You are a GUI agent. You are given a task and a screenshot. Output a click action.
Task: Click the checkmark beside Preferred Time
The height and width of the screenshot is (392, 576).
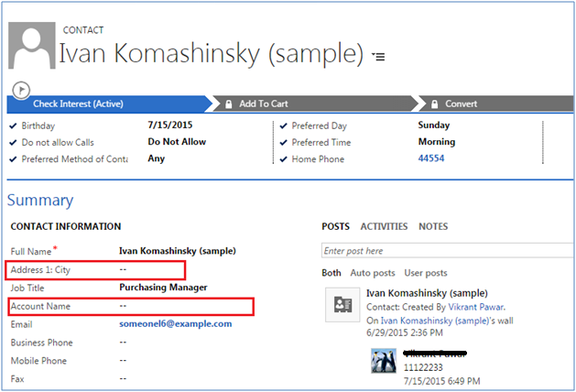click(x=283, y=142)
